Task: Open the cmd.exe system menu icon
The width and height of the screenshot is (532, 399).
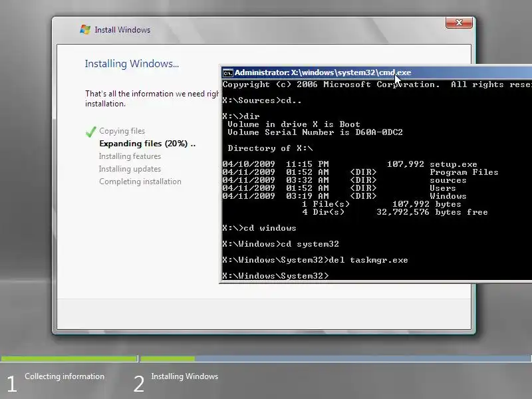Action: point(227,72)
